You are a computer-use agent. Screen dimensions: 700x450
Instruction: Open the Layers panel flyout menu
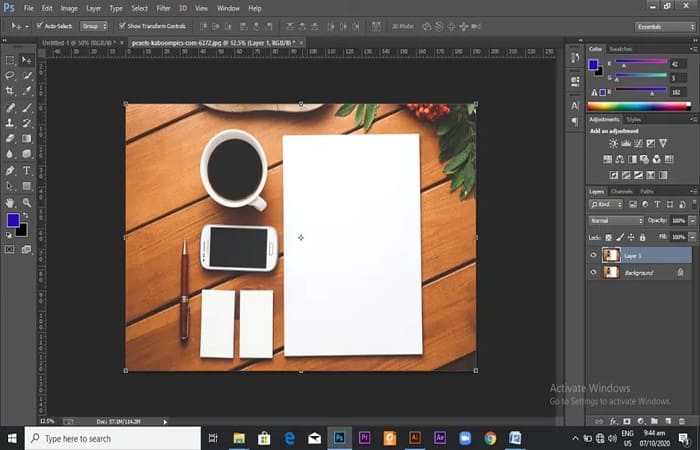pyautogui.click(x=694, y=191)
